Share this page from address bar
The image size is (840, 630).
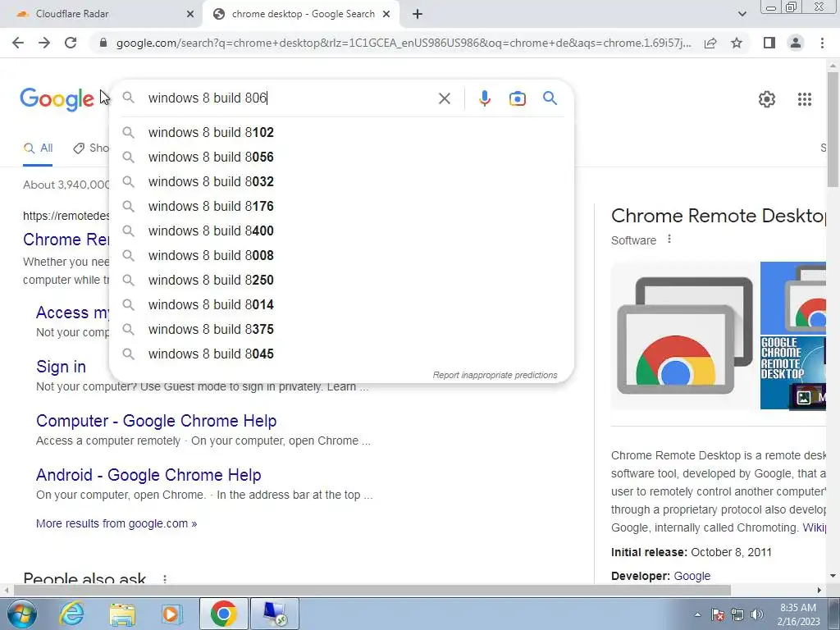pyautogui.click(x=710, y=43)
